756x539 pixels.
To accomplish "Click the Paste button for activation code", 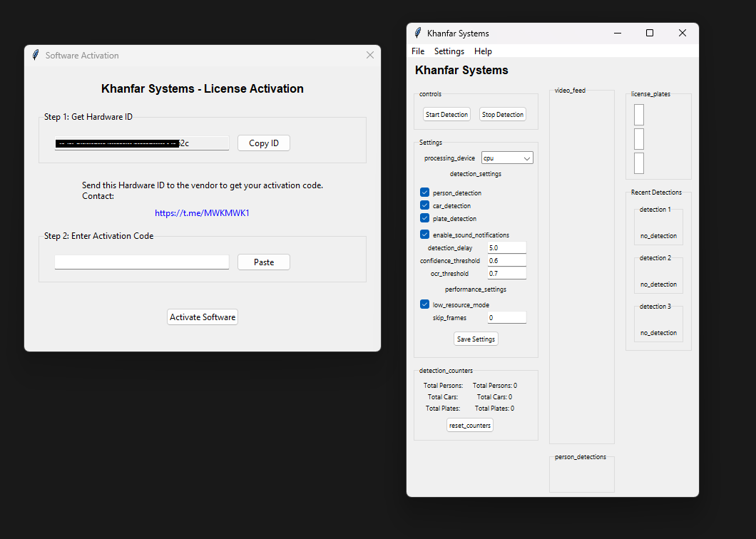I will point(264,262).
